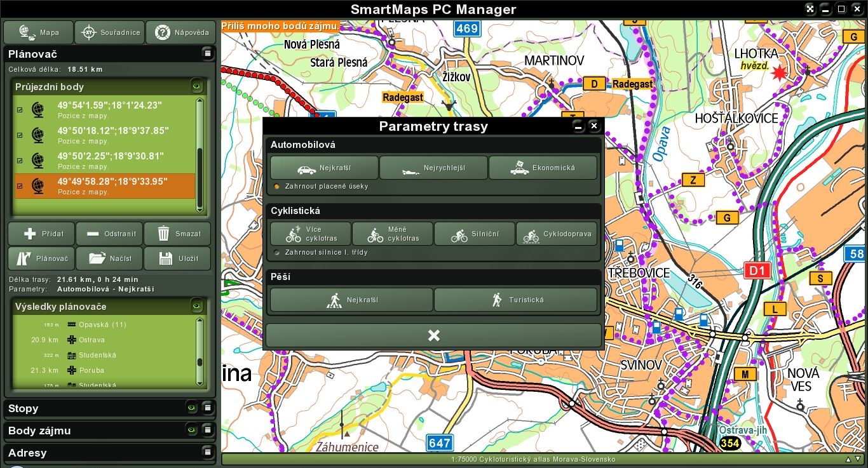Viewport: 868px width, 468px height.
Task: Uncheck waypoint 49°50'18.12";18°9'37.85"
Action: click(x=20, y=135)
